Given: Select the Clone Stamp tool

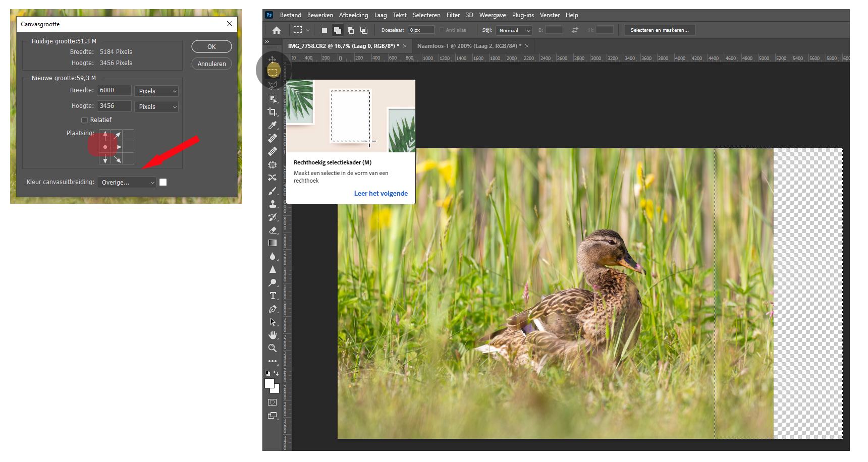Looking at the screenshot, I should click(273, 204).
